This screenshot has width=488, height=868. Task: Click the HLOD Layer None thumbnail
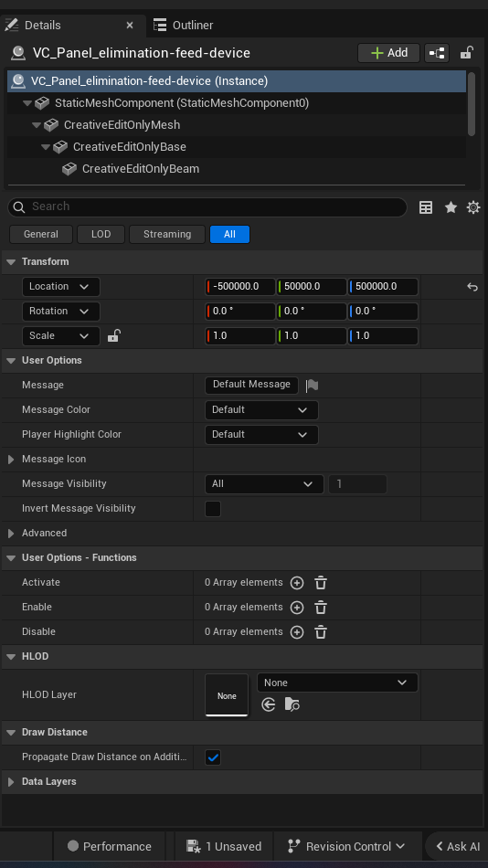[227, 695]
